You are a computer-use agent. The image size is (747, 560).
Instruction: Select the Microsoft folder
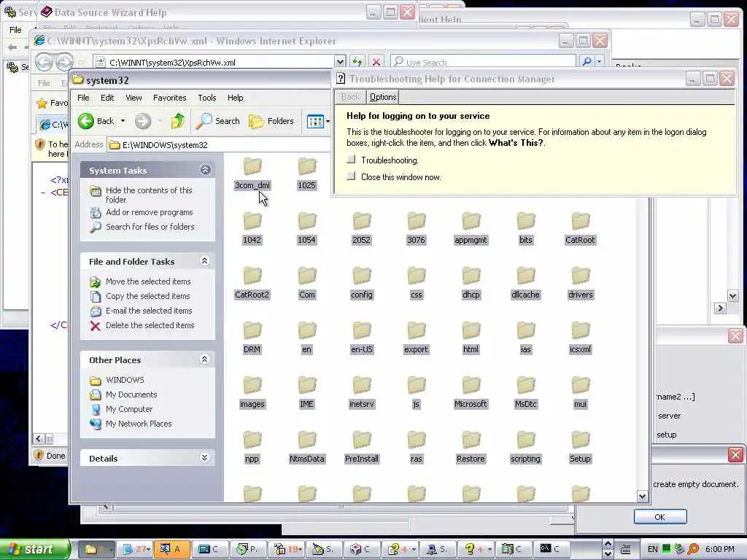(x=471, y=393)
